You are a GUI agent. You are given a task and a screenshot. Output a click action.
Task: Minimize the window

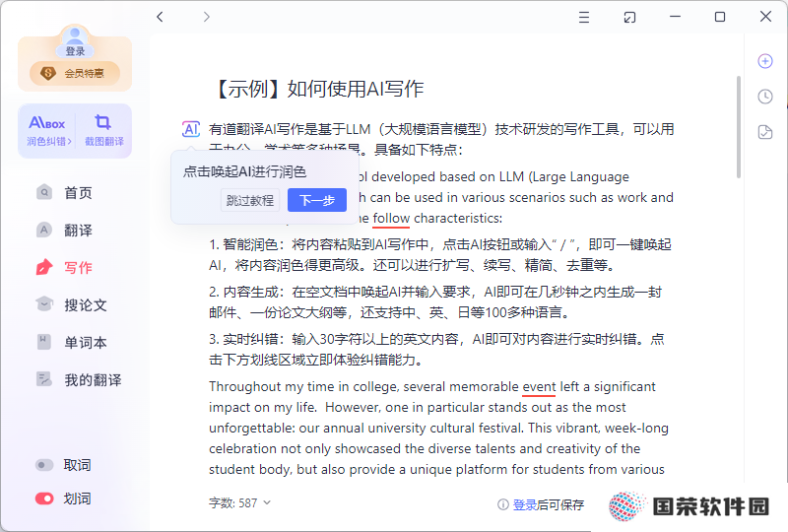coord(675,17)
